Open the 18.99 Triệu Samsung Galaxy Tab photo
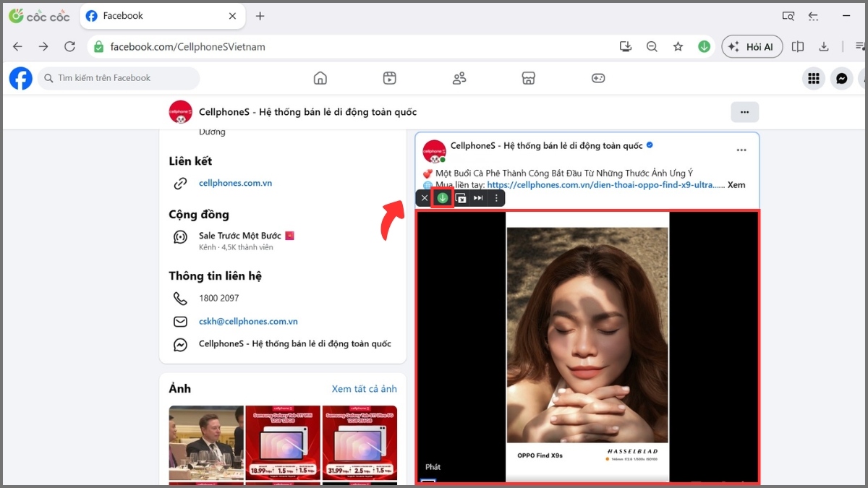Viewport: 868px width, 488px height. pyautogui.click(x=283, y=443)
